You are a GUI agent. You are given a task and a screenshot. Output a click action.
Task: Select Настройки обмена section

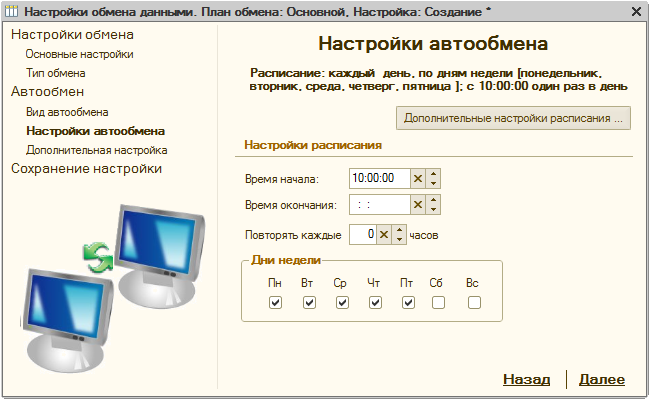coord(72,34)
